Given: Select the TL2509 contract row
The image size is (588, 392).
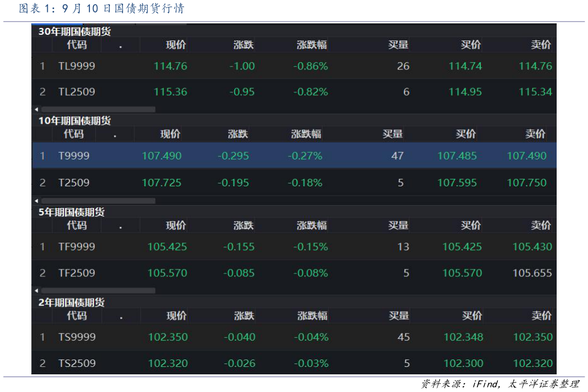Looking at the screenshot, I should [76, 92].
